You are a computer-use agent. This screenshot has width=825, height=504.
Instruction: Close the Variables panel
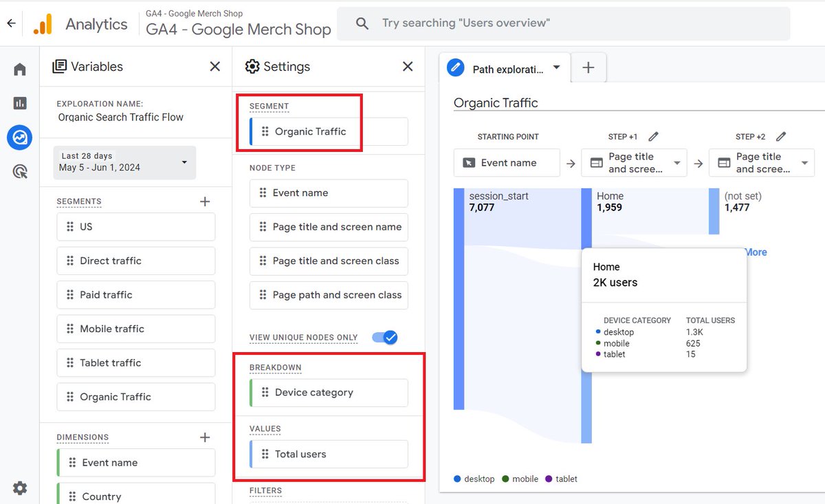pyautogui.click(x=215, y=66)
